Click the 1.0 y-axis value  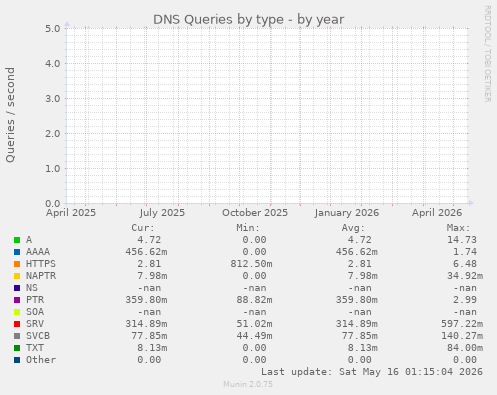click(x=53, y=168)
